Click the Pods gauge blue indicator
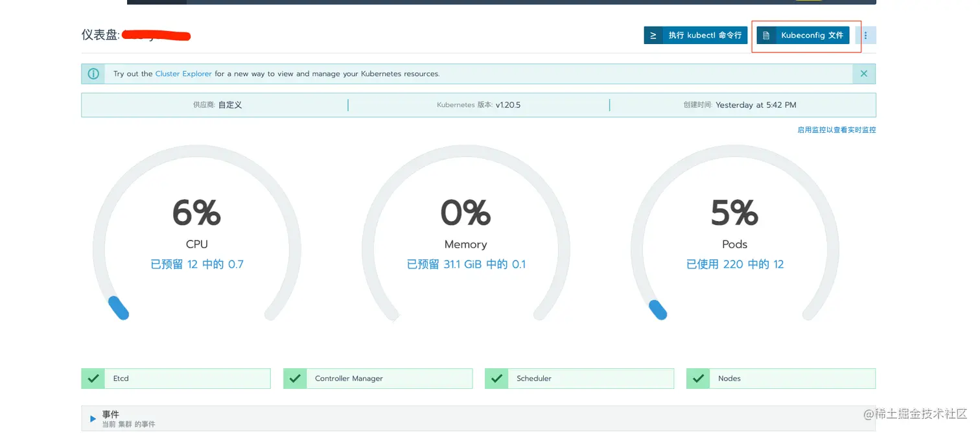The image size is (980, 433). tap(657, 309)
